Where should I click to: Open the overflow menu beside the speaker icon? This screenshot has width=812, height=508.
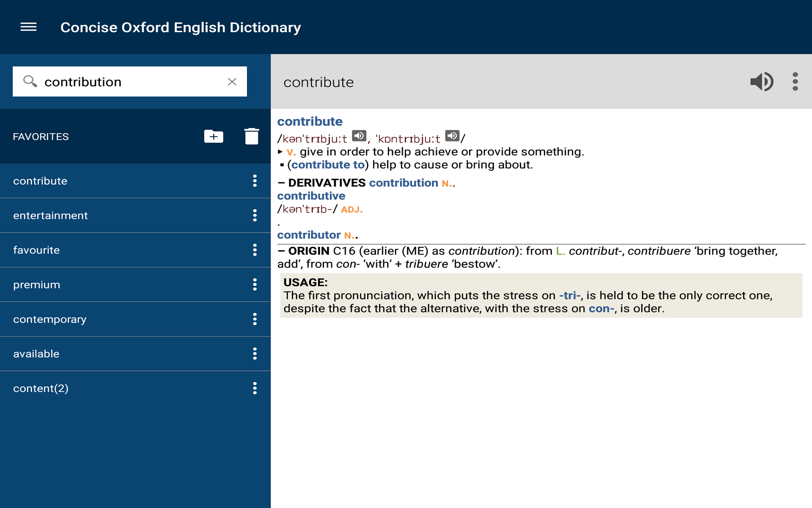[x=796, y=82]
